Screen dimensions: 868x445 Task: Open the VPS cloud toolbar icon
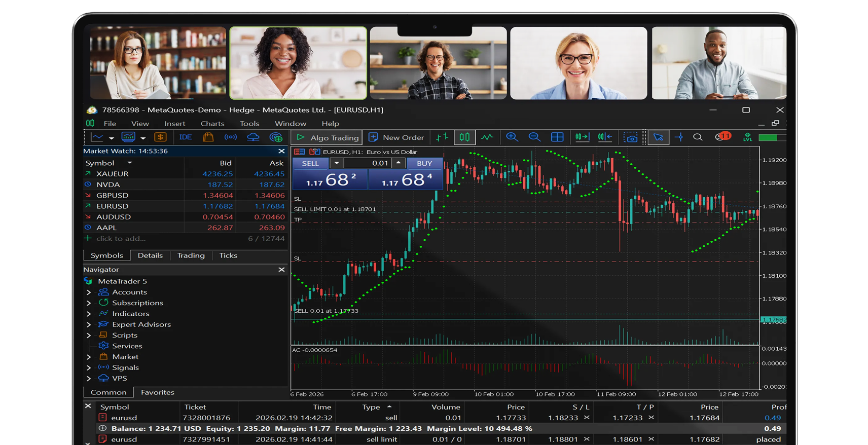tap(253, 137)
